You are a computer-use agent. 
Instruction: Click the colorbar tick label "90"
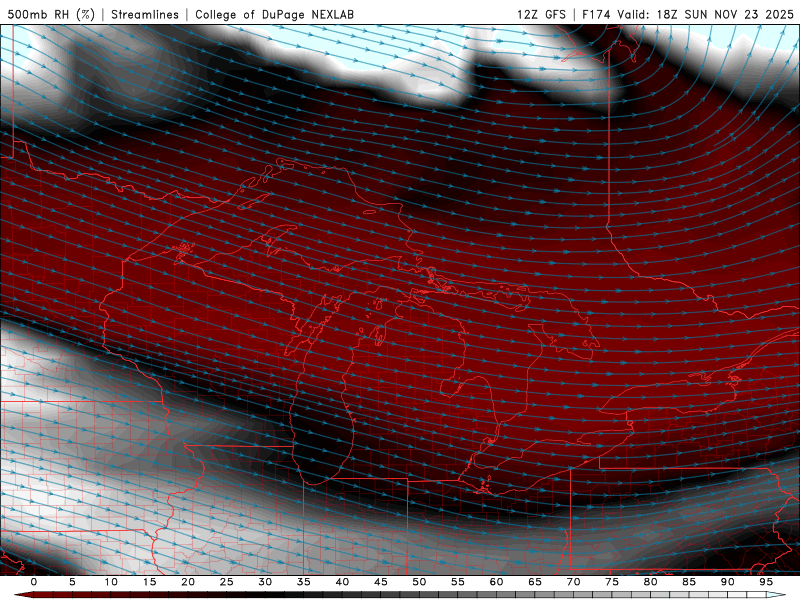click(x=727, y=582)
